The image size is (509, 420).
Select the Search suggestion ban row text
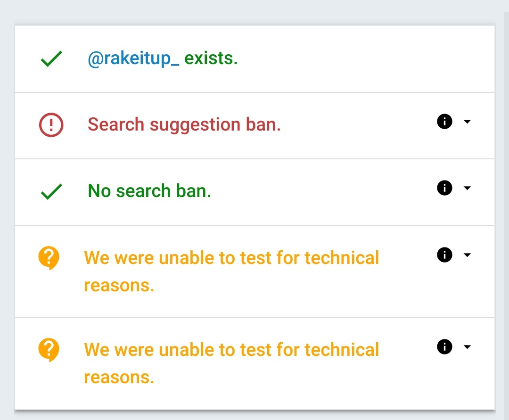(x=184, y=124)
